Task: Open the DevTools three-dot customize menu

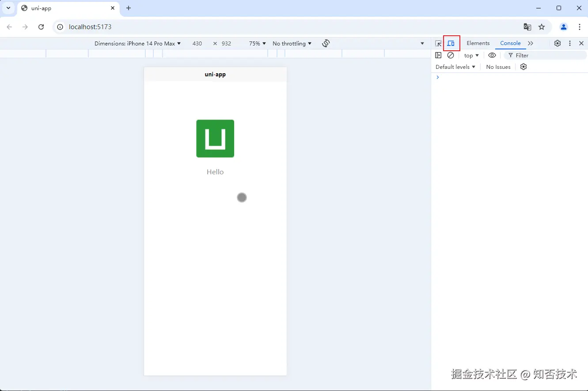Action: (x=570, y=43)
